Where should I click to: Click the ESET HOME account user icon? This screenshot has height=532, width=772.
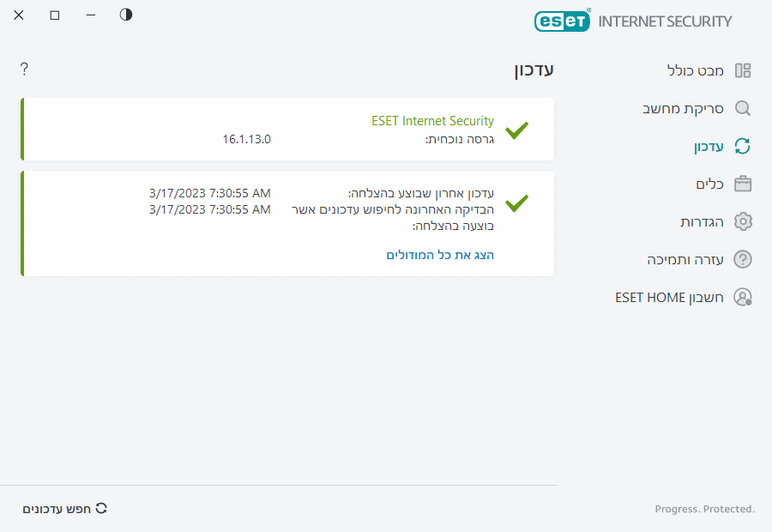click(743, 297)
